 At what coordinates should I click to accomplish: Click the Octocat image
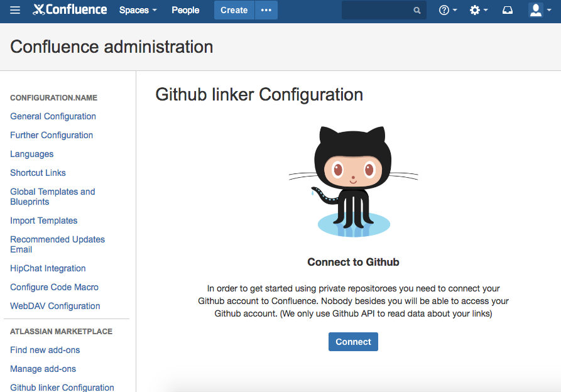click(x=354, y=182)
